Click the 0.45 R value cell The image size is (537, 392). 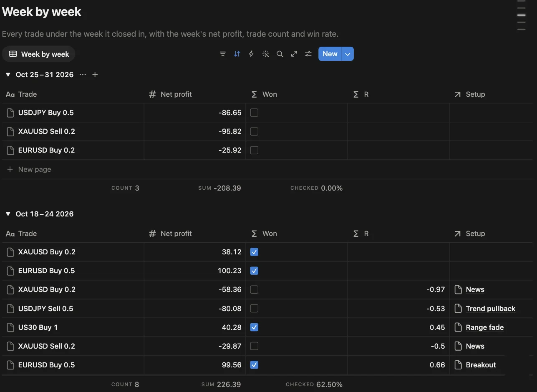398,327
